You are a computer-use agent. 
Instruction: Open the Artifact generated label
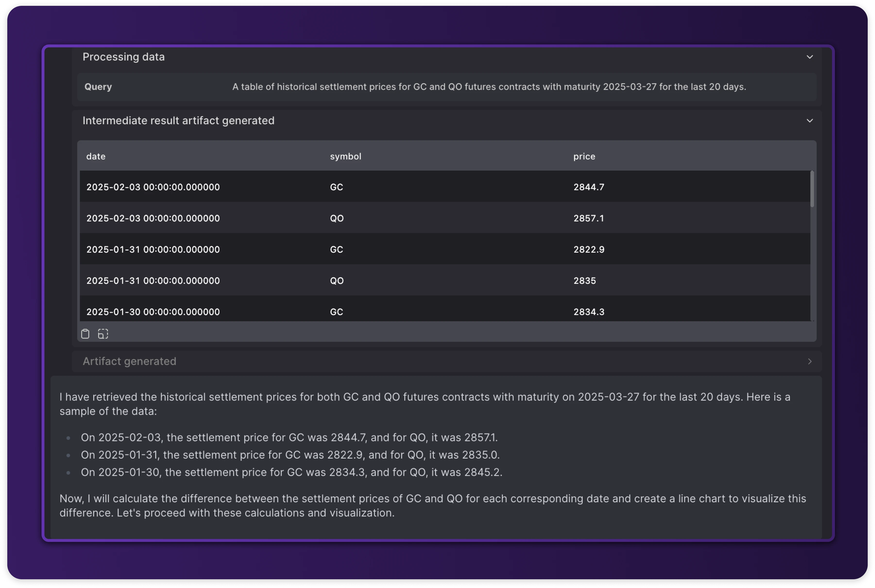coord(129,361)
